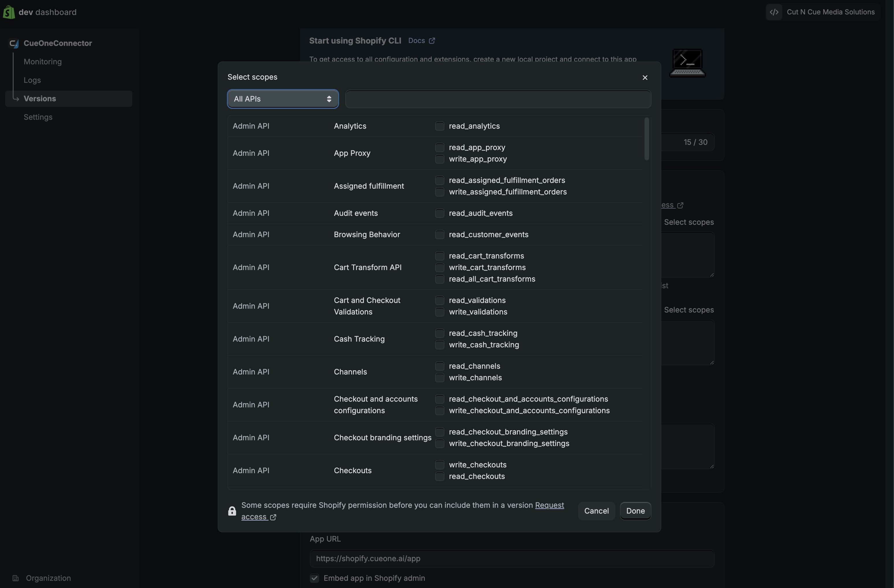Open the Docs link

[x=417, y=40]
